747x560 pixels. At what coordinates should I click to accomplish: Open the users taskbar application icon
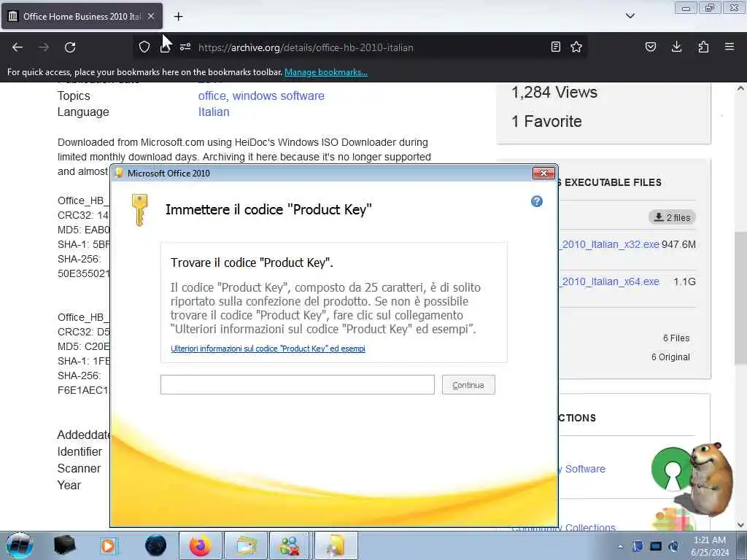[290, 545]
